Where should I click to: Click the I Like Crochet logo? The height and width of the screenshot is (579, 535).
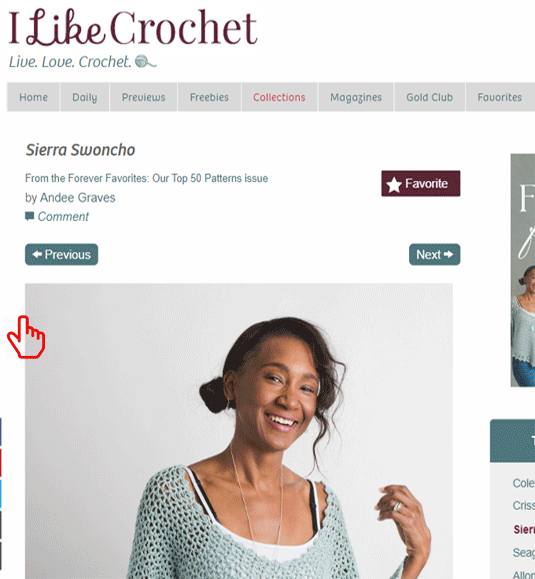tap(133, 27)
